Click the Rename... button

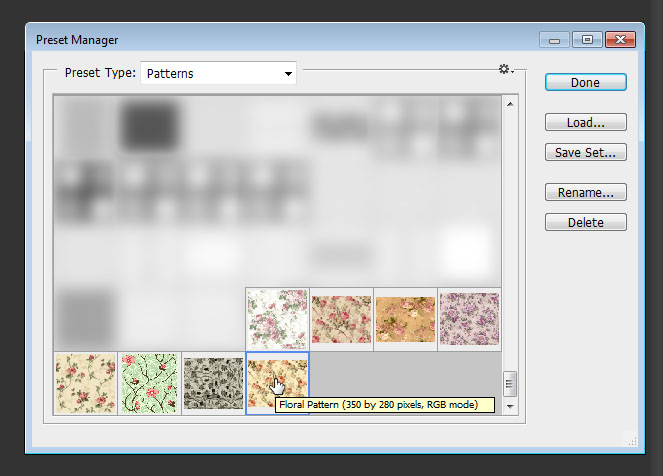point(586,193)
